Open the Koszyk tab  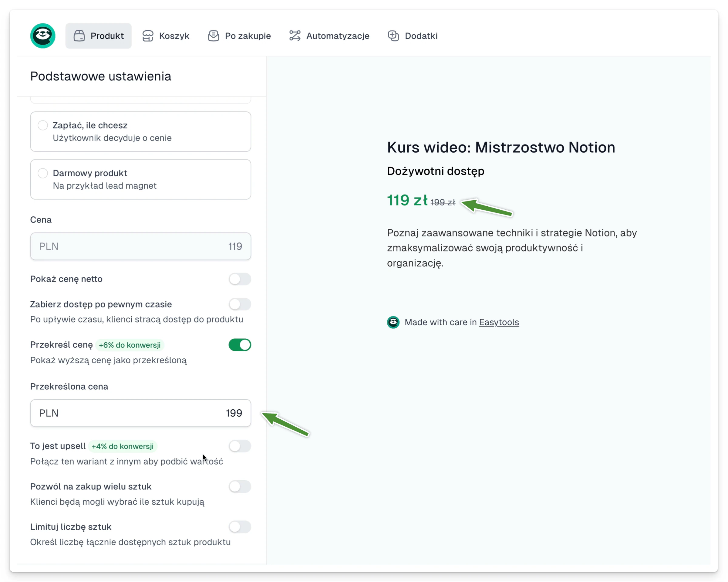pos(166,36)
